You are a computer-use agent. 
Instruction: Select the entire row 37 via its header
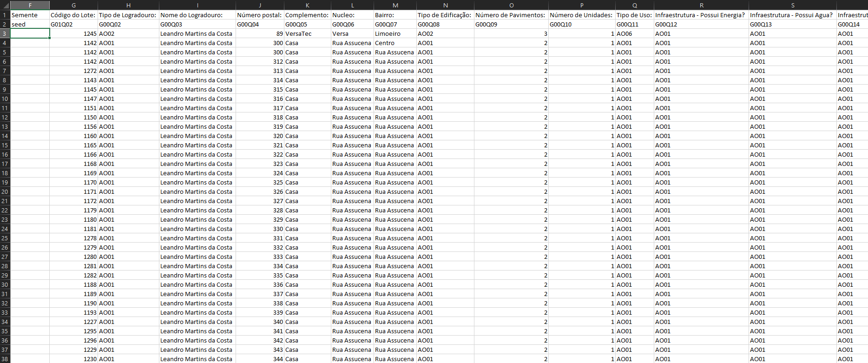coord(5,350)
